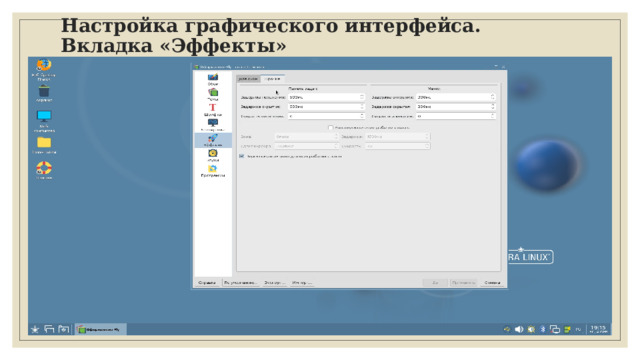Screen dimensions: 640x360
Task: Click the Bluetooth icon in system tray
Action: coord(543,329)
